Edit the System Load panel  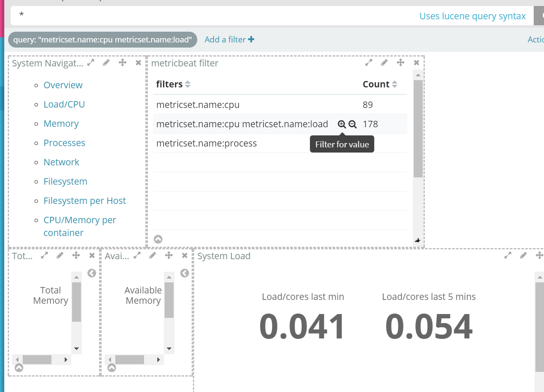[x=523, y=255]
